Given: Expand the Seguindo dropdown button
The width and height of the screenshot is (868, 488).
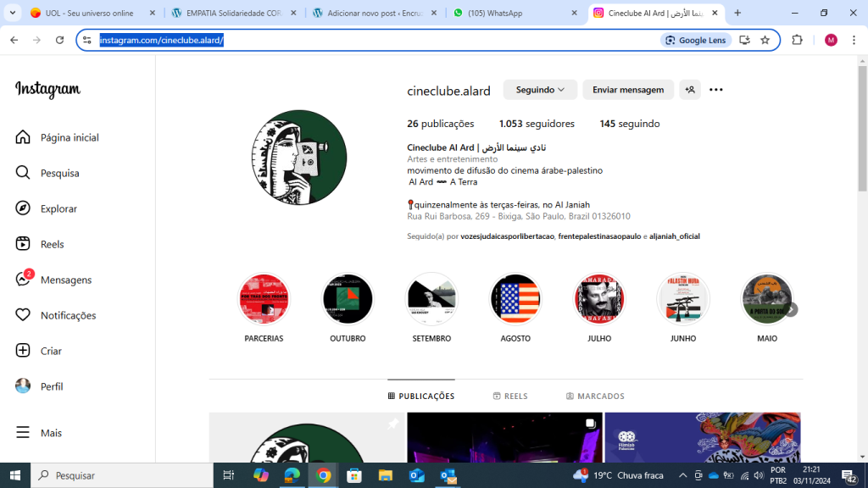Looking at the screenshot, I should (540, 90).
